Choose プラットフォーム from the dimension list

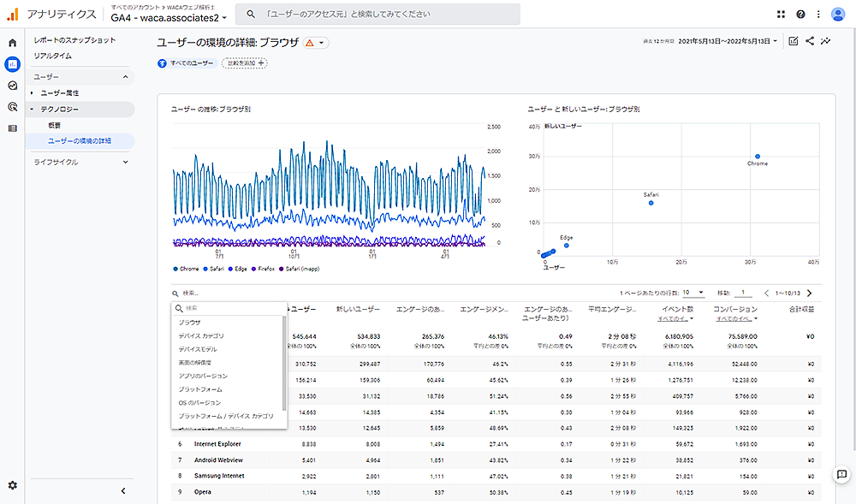tap(200, 389)
